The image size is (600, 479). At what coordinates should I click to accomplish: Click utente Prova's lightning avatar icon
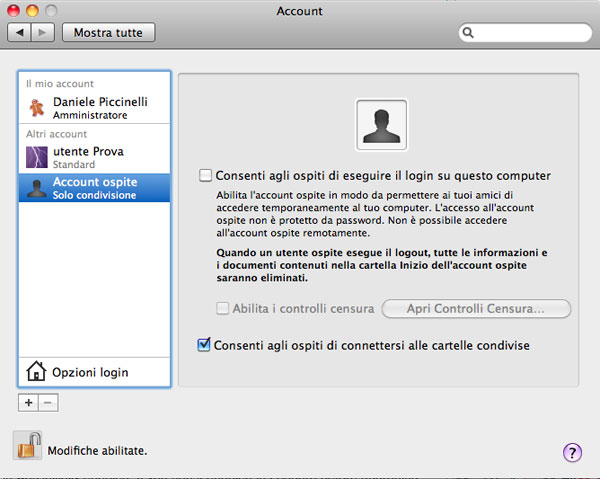36,157
